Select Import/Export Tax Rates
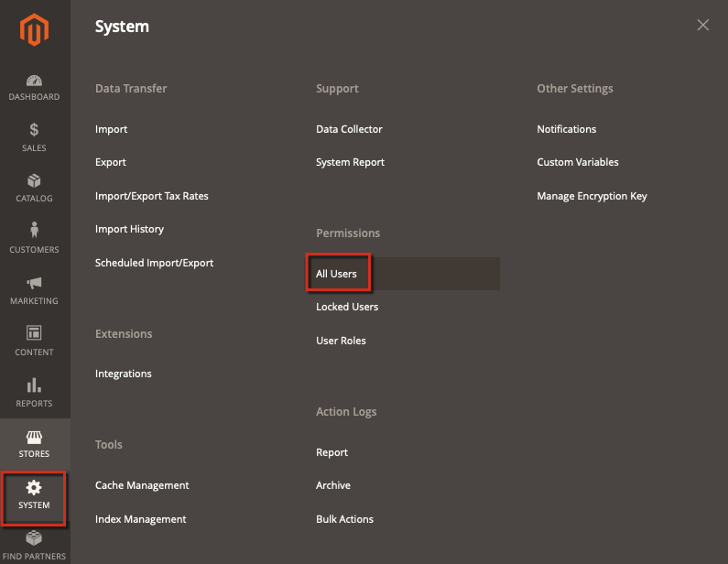Image resolution: width=728 pixels, height=564 pixels. pyautogui.click(x=152, y=196)
